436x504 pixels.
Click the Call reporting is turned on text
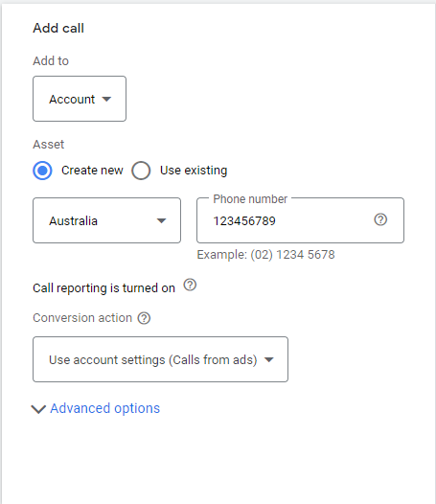(103, 288)
